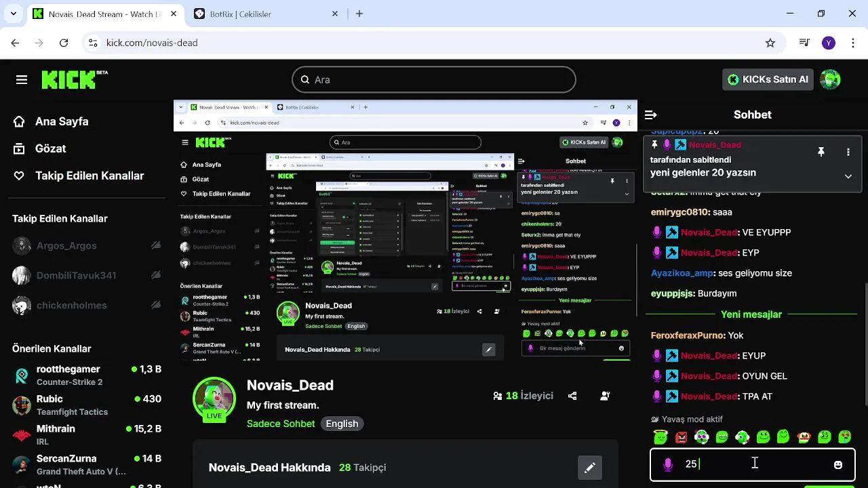Click Novais_Dead username on TPA AT message
Viewport: 868px width, 488px height.
point(709,396)
